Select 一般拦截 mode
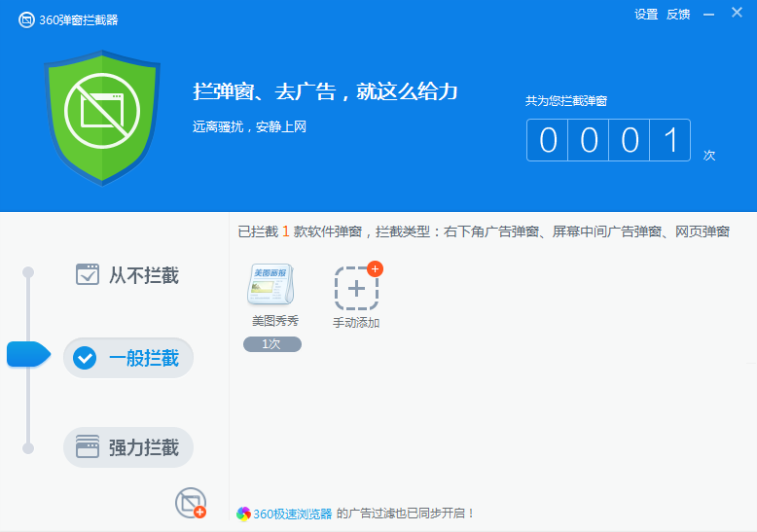 point(128,358)
